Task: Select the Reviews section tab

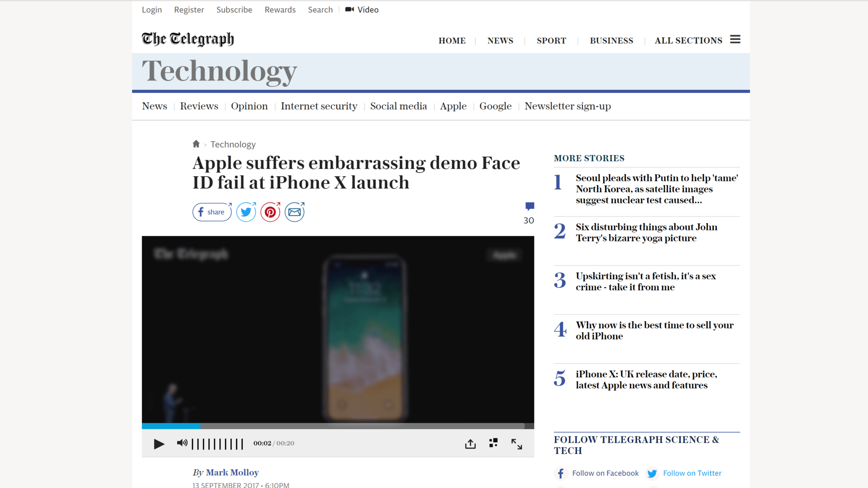Action: tap(199, 106)
